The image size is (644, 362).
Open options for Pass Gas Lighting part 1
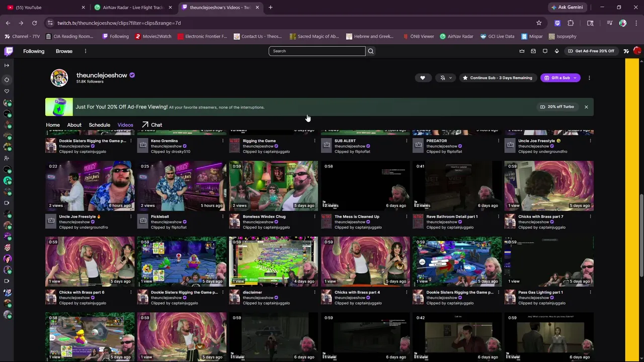pyautogui.click(x=590, y=293)
